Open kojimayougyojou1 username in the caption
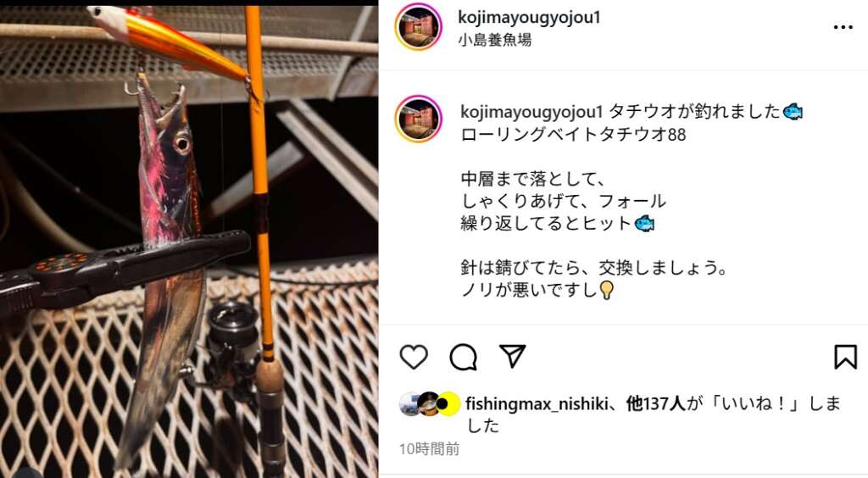Image resolution: width=868 pixels, height=478 pixels. (x=531, y=112)
